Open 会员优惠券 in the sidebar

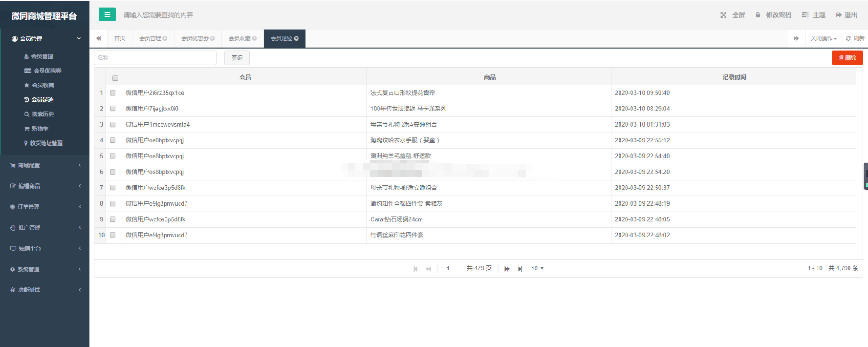point(43,71)
